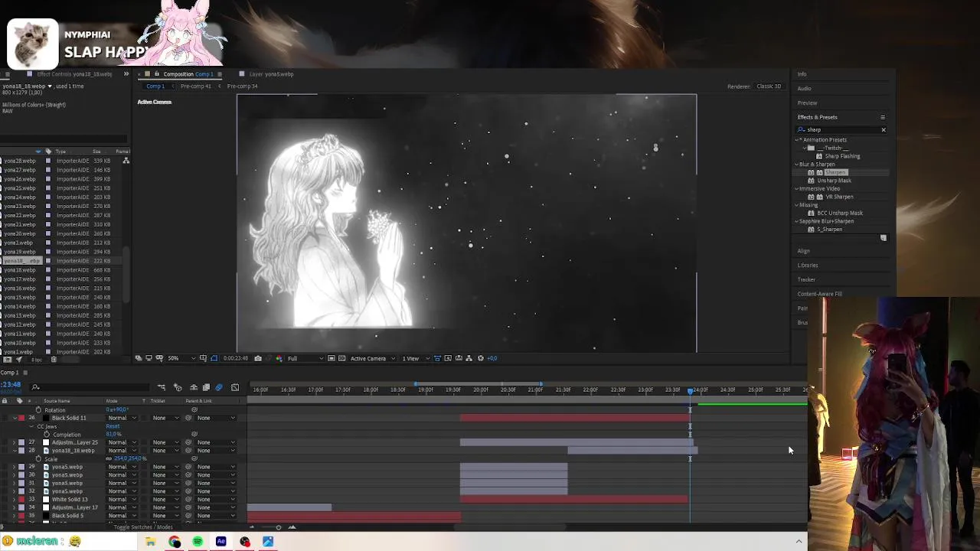Screen dimensions: 980x551
Task: Open Mode dropdown for White Solid 13
Action: point(121,499)
